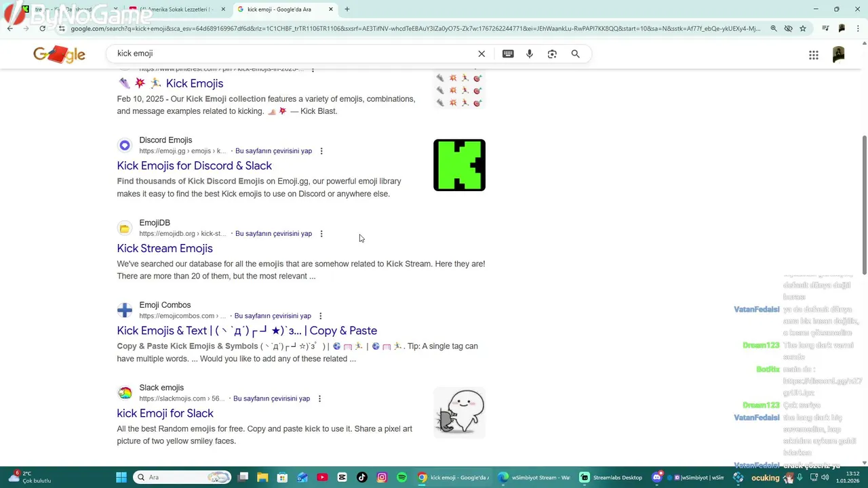
Task: Open Kick Emojis & Text Copy & Paste result
Action: pos(247,331)
